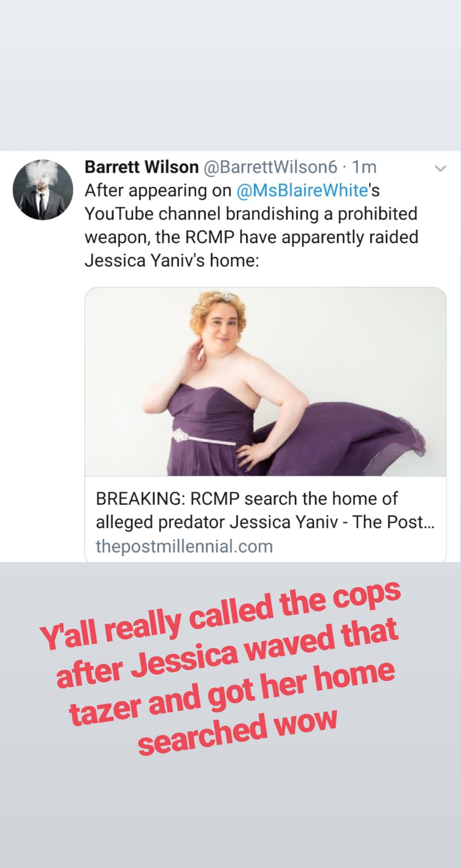Click the "Jessica Yaniv's home:" tweet line

(172, 260)
